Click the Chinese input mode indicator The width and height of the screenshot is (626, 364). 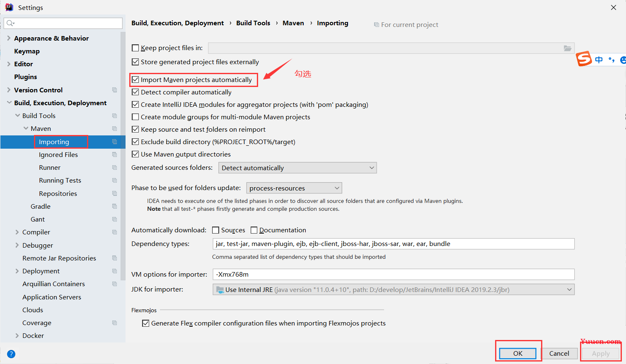(x=599, y=60)
